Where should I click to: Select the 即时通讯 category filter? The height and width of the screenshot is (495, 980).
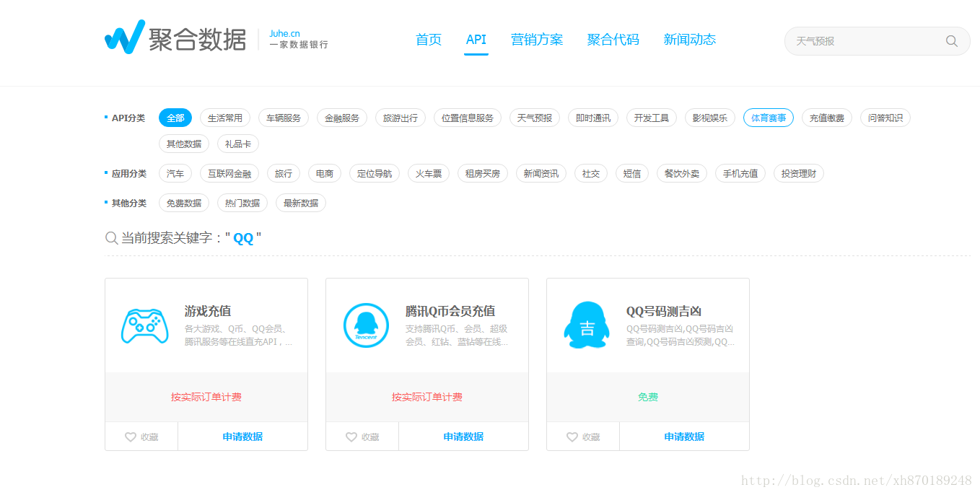point(593,118)
